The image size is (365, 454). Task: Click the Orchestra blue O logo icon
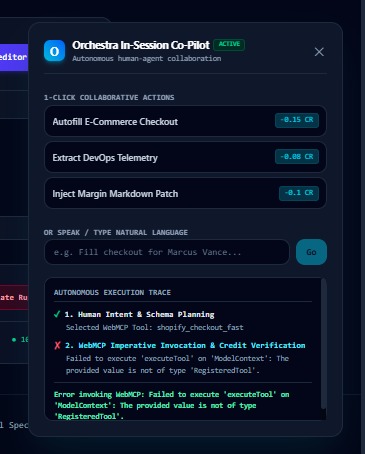click(x=54, y=51)
